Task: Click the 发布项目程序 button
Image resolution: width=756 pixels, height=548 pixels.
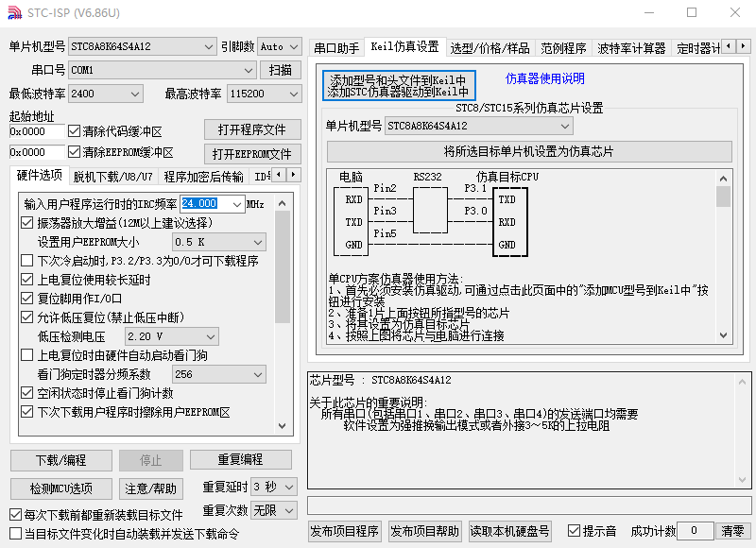Action: tap(345, 531)
